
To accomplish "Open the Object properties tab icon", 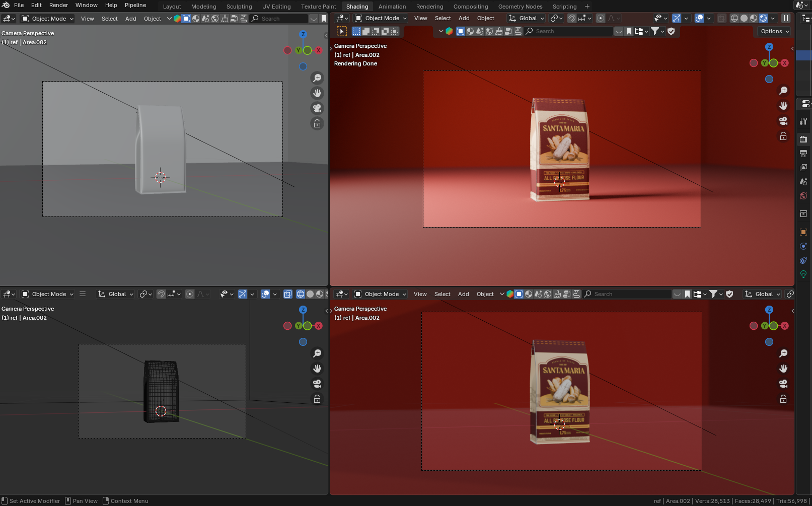I will click(x=803, y=232).
